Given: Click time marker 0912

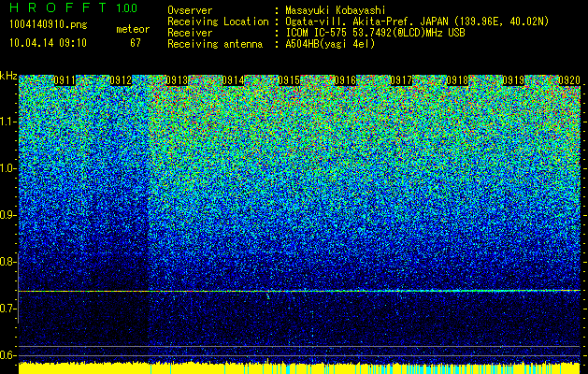Looking at the screenshot, I should pos(121,80).
